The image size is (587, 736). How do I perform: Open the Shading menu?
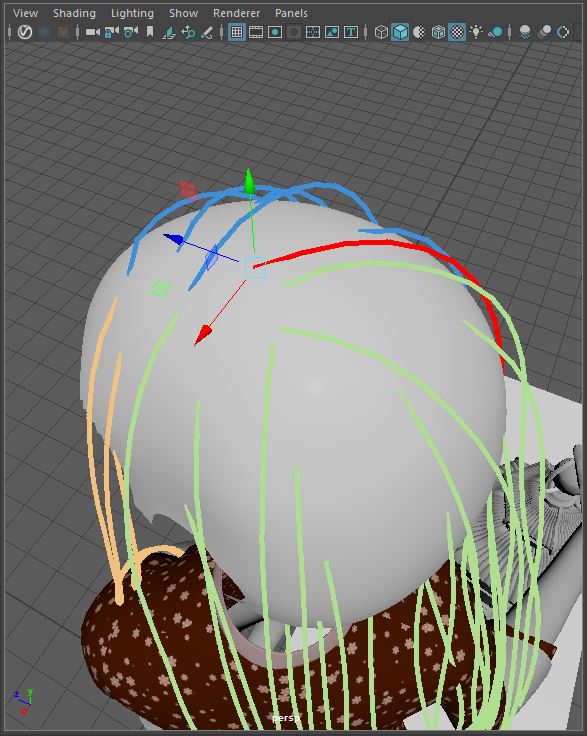click(74, 13)
